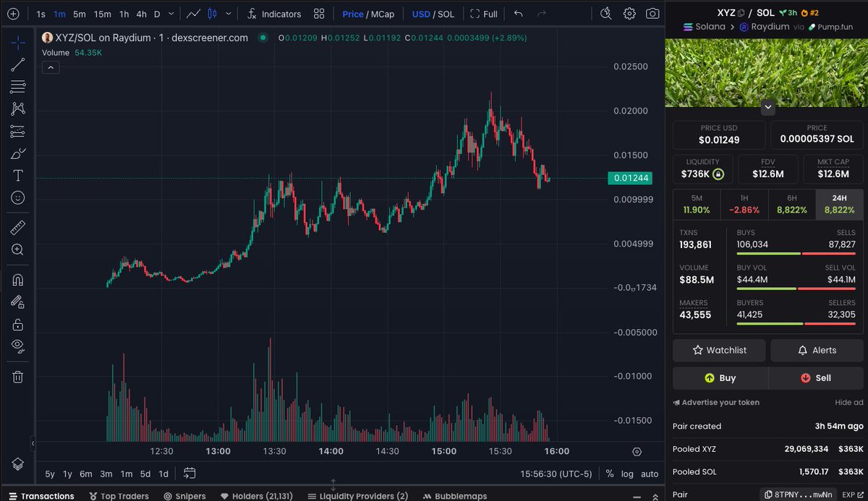The height and width of the screenshot is (501, 868).
Task: Select the text annotation tool
Action: [17, 175]
